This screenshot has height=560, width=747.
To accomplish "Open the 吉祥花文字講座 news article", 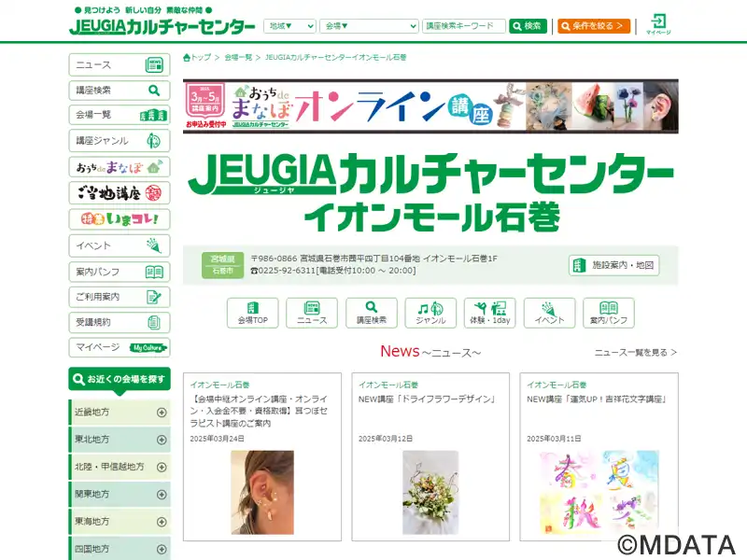I will click(598, 399).
